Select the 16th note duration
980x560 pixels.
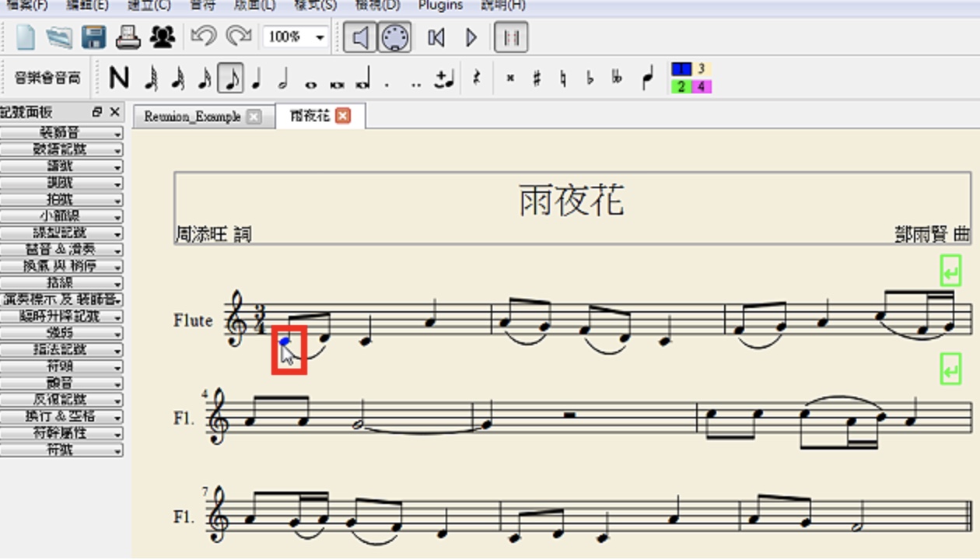click(x=205, y=78)
